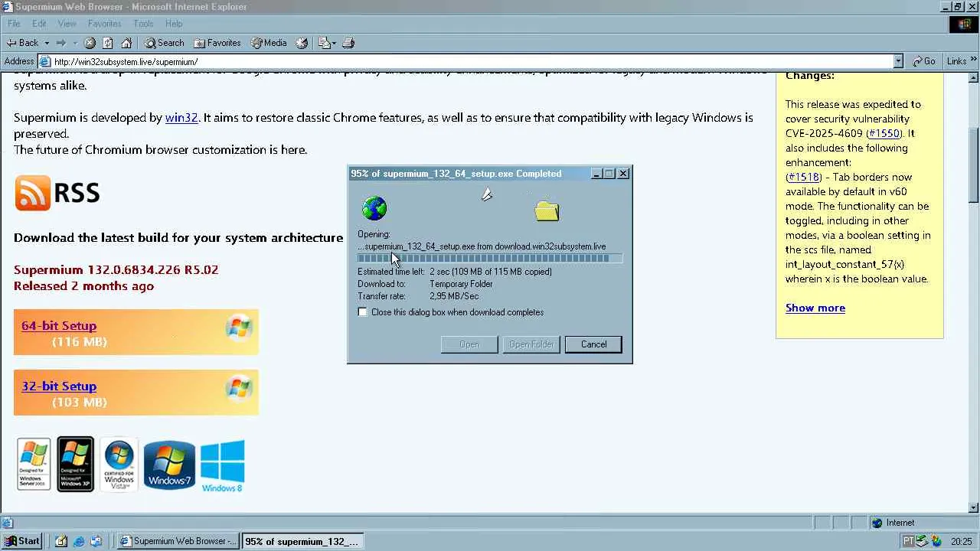Go to the Home page icon
The image size is (980, 551).
click(x=126, y=43)
